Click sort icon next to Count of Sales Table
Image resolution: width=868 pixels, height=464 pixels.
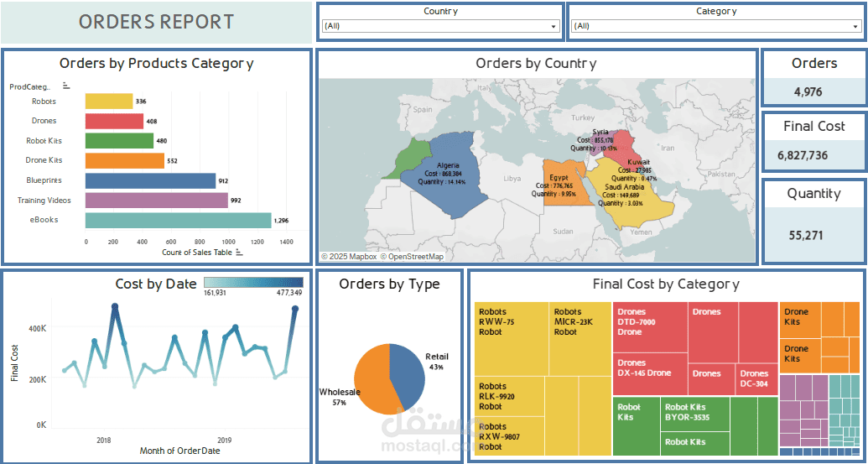(239, 253)
